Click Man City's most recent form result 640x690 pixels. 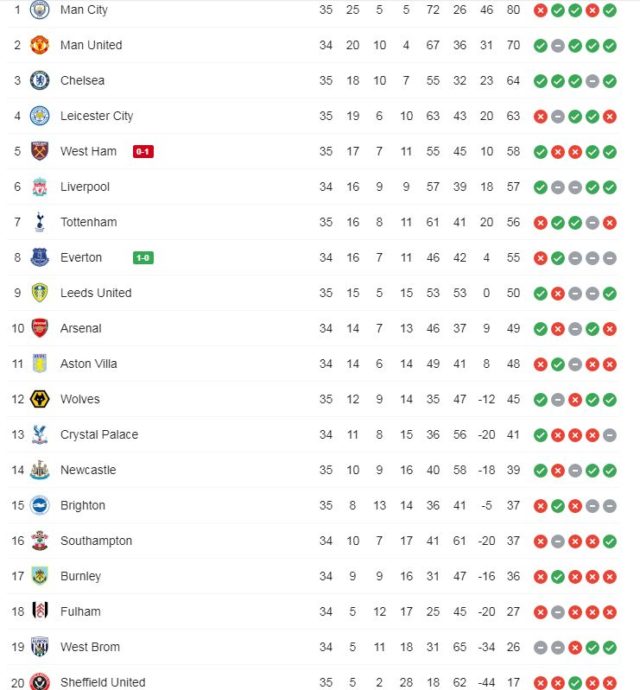click(x=609, y=10)
